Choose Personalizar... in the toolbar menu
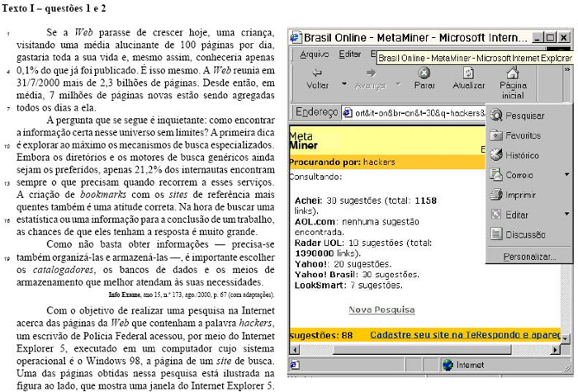The width and height of the screenshot is (578, 392). [529, 257]
